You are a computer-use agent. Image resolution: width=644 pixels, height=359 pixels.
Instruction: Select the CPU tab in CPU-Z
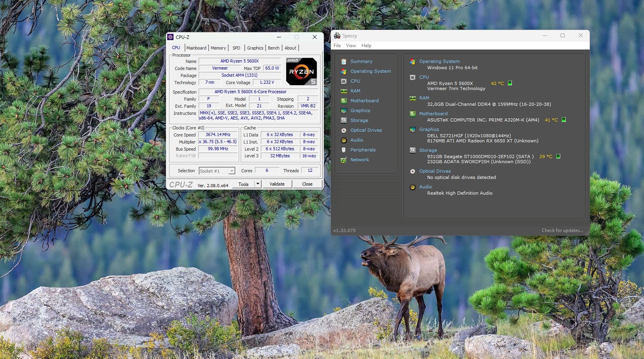click(x=176, y=48)
